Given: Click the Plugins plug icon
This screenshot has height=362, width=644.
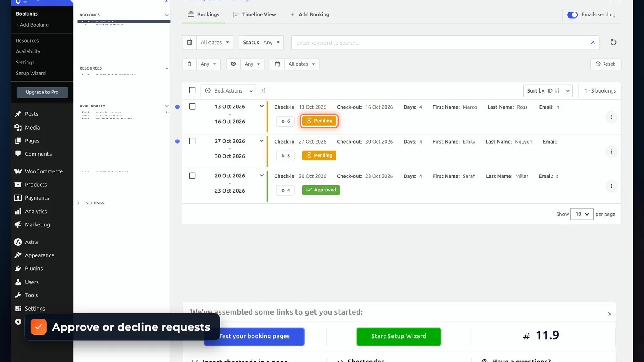Looking at the screenshot, I should pos(18,268).
